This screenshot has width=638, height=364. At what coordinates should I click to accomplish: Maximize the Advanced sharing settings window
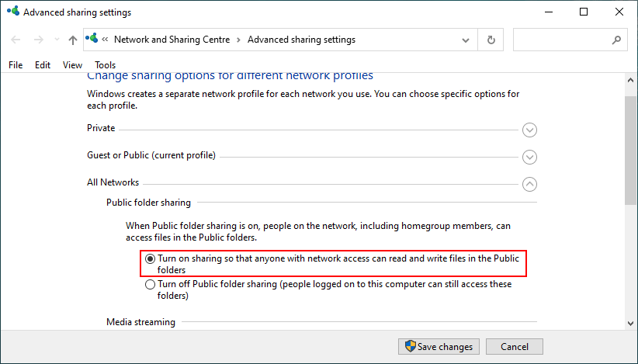tap(584, 12)
